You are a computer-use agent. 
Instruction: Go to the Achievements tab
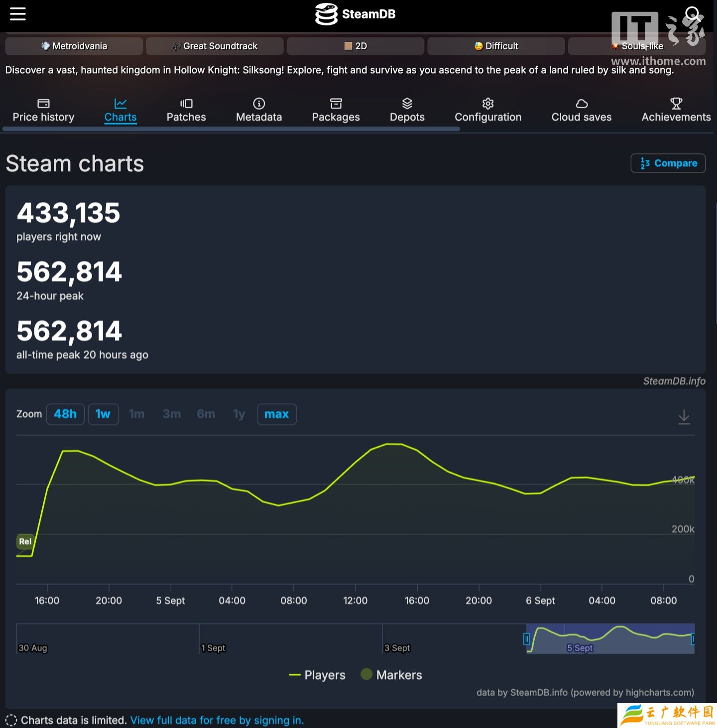(676, 111)
